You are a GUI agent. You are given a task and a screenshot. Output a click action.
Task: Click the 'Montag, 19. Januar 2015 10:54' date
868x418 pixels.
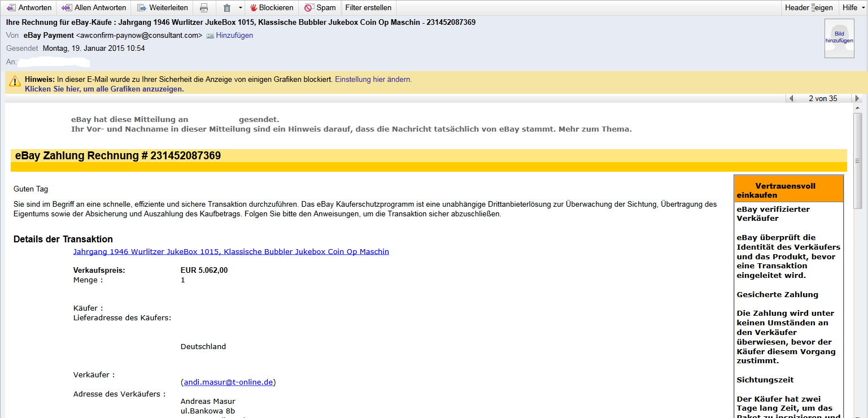coord(94,48)
